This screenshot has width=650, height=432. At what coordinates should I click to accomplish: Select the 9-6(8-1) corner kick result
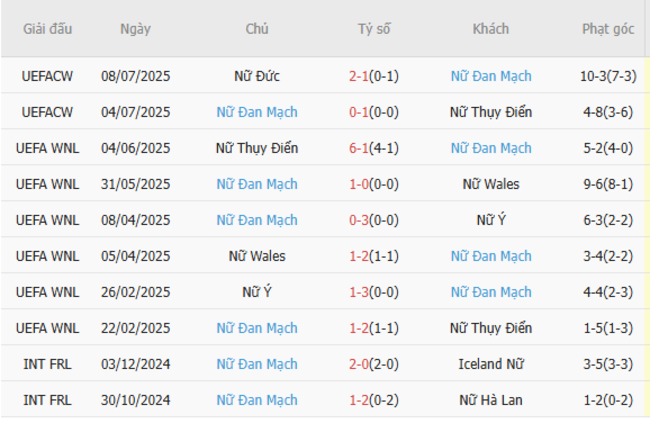point(608,184)
